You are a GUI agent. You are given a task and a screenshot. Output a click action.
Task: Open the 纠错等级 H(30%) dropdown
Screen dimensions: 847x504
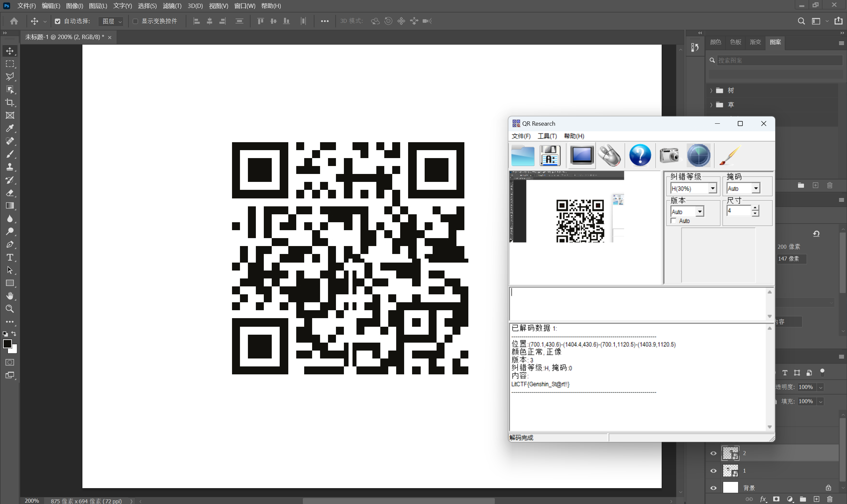[x=712, y=188]
